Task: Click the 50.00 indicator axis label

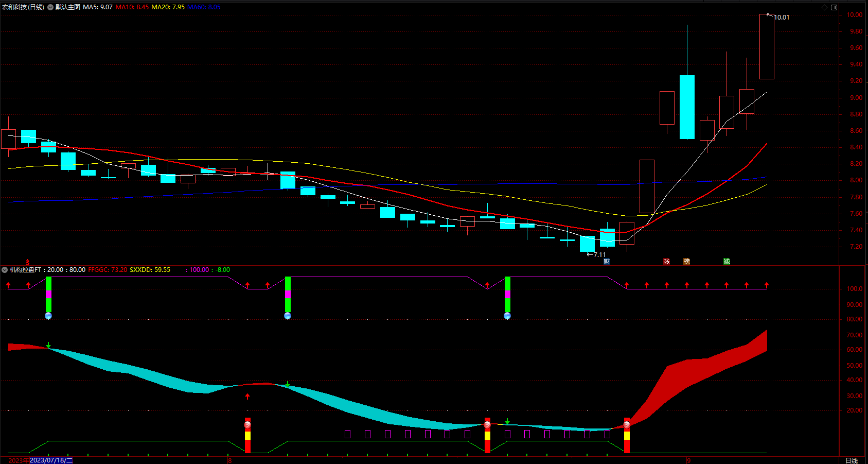Action: click(x=855, y=366)
